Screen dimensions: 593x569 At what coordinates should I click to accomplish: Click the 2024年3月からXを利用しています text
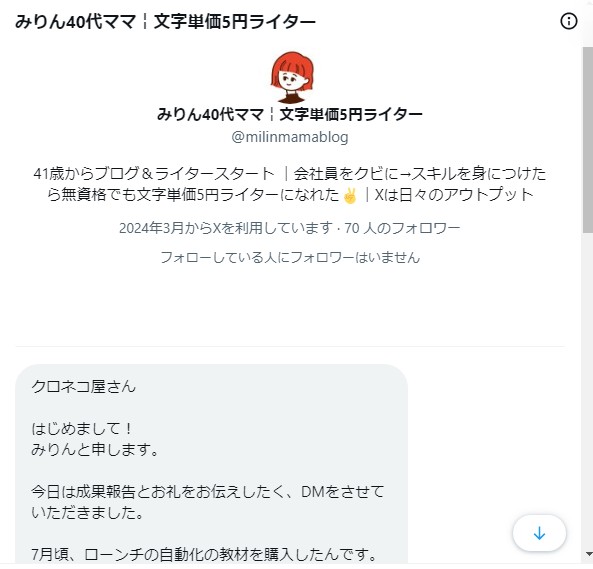(226, 228)
